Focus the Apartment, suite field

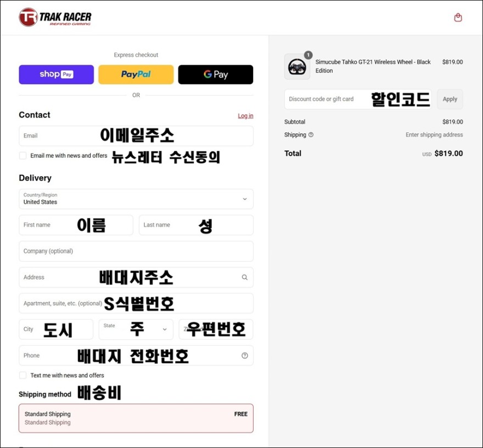[136, 303]
